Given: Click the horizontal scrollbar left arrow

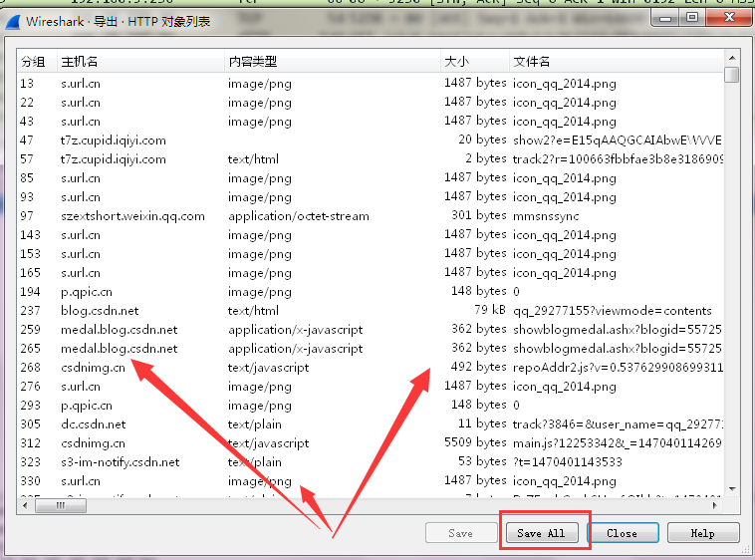Looking at the screenshot, I should [x=25, y=505].
